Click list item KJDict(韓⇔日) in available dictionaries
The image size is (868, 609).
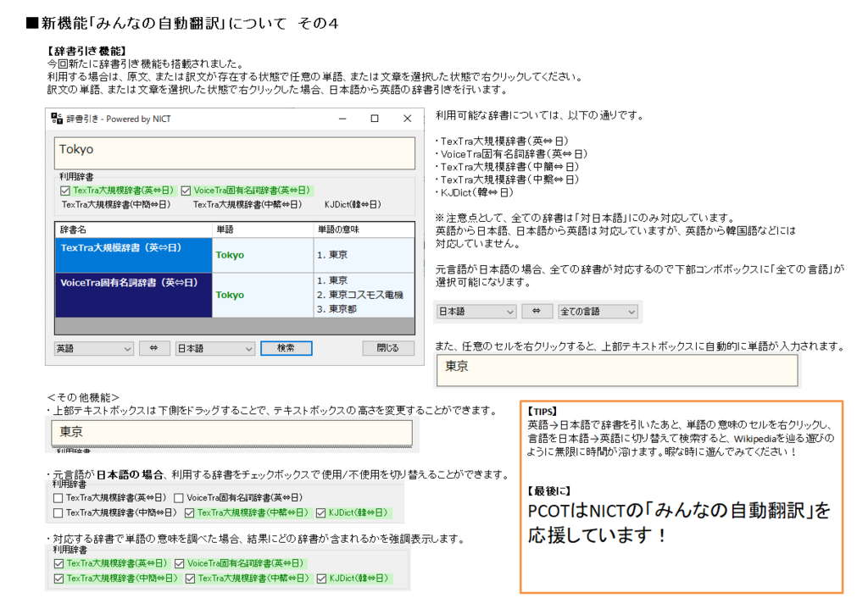click(x=476, y=192)
